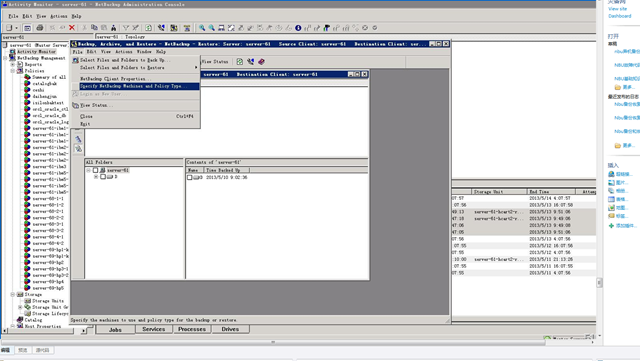Expand the Storage Unit Groups node
This screenshot has height=361, width=640.
click(x=20, y=307)
